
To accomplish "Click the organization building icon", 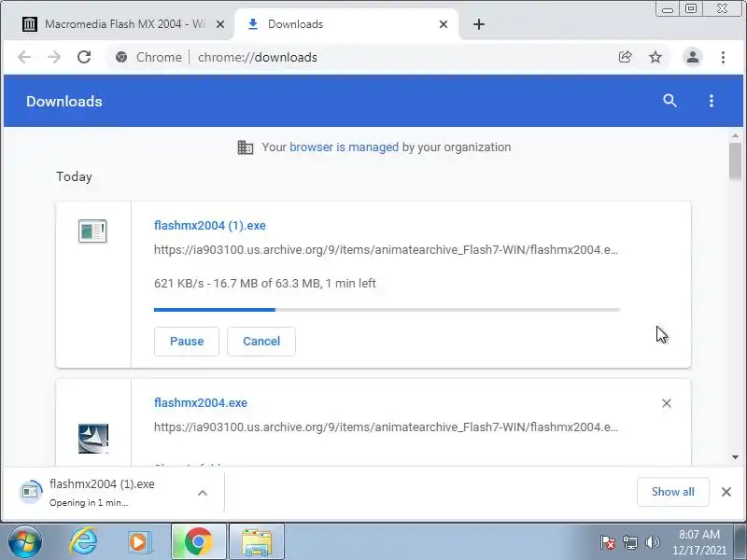I will click(x=246, y=147).
